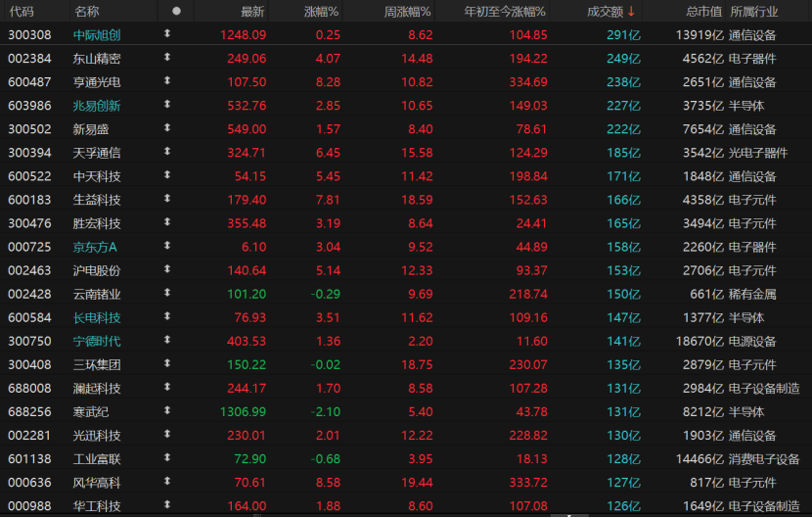The image size is (812, 518).
Task: Sort by 成交额 column header
Action: point(605,12)
